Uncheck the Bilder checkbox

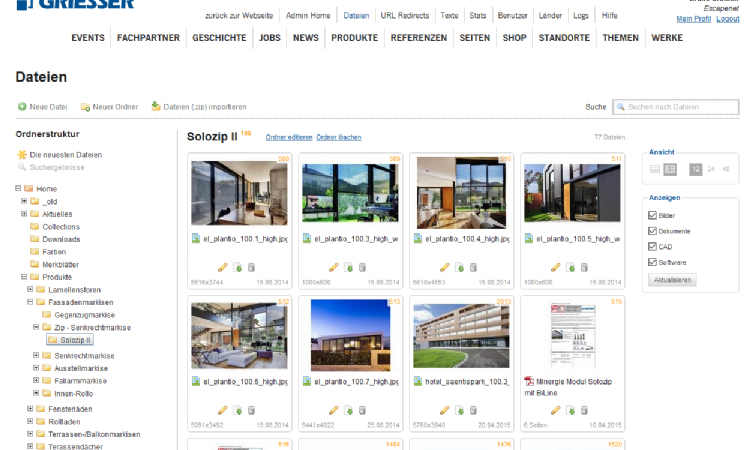click(x=653, y=215)
